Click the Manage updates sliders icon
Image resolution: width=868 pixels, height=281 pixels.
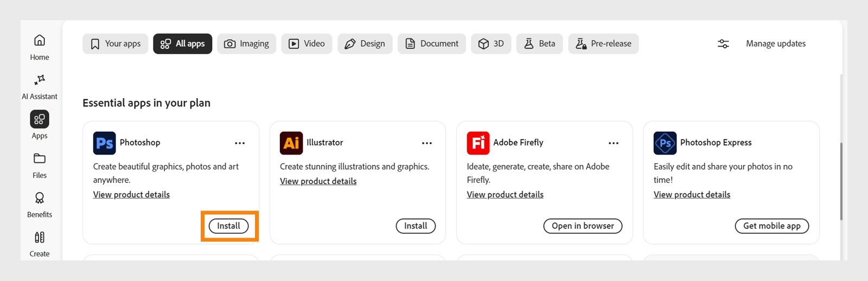point(723,44)
